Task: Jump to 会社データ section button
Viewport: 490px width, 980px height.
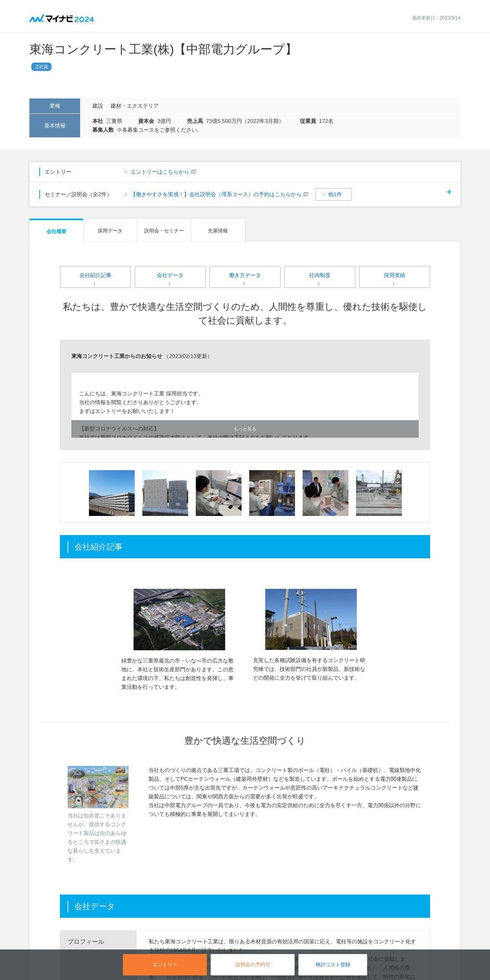Action: point(170,277)
